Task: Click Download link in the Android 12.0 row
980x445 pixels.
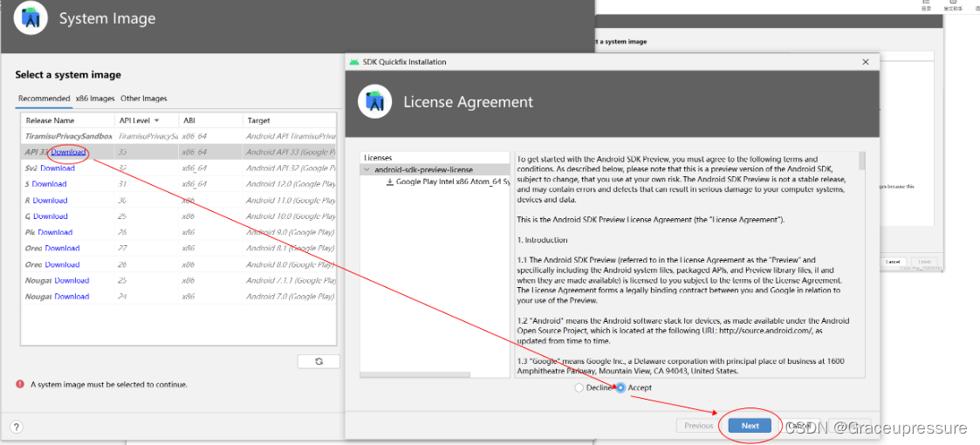Action: [x=50, y=184]
